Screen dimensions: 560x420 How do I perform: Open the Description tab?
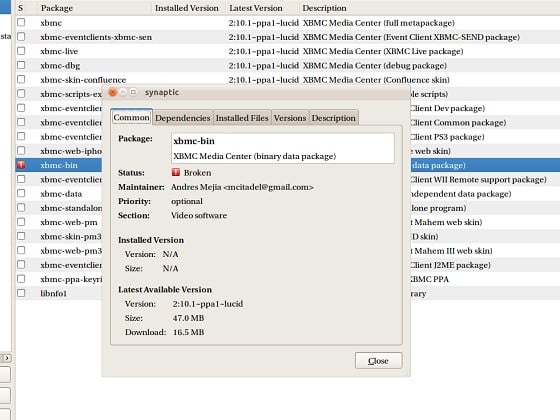click(333, 118)
